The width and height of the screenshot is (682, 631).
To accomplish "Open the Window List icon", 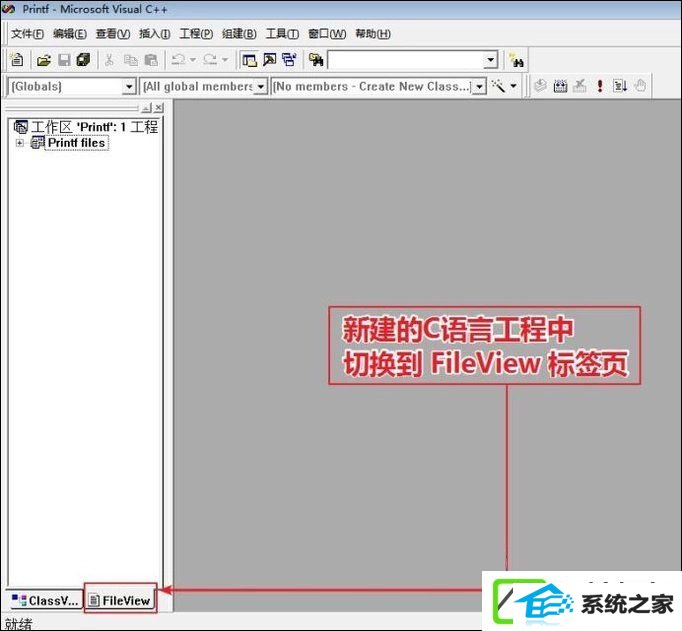I will pos(289,60).
